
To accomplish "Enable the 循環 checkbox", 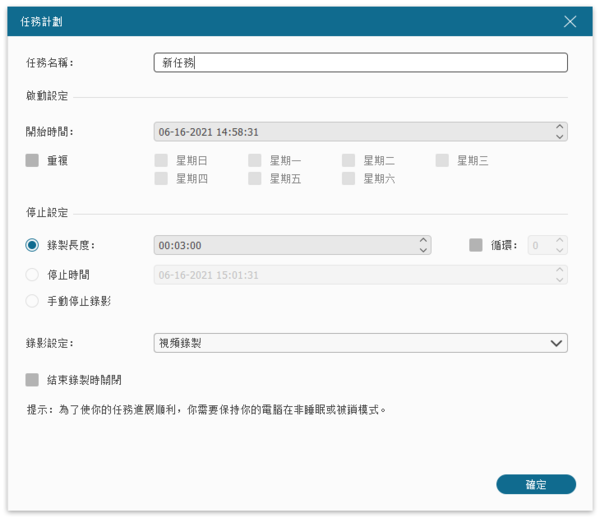I will (x=476, y=245).
